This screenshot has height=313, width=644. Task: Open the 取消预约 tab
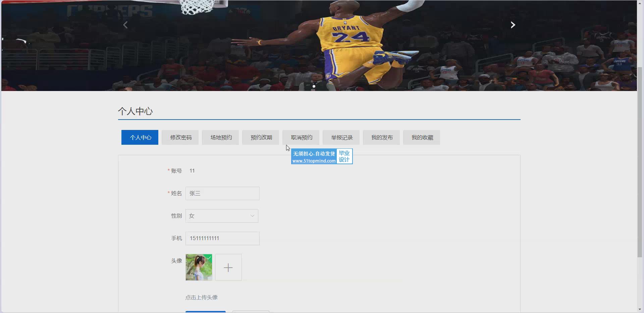[301, 137]
